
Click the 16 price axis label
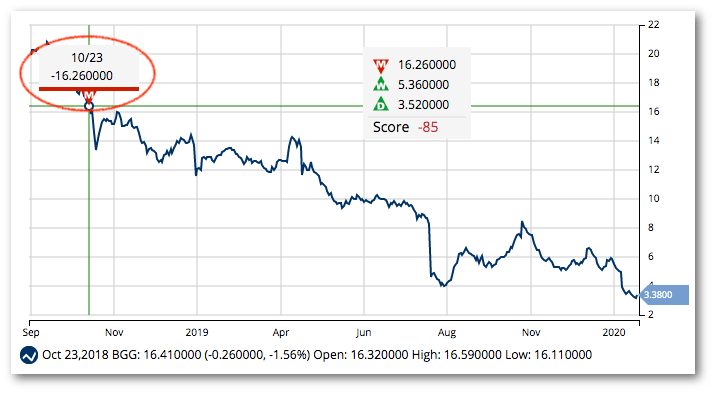click(653, 112)
